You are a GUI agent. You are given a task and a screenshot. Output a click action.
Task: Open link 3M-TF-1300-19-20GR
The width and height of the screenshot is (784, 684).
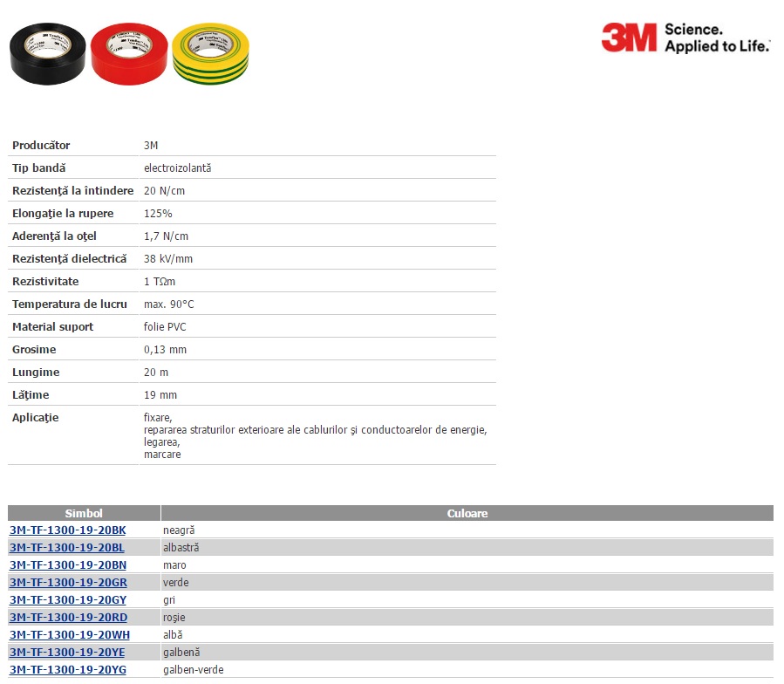click(68, 583)
